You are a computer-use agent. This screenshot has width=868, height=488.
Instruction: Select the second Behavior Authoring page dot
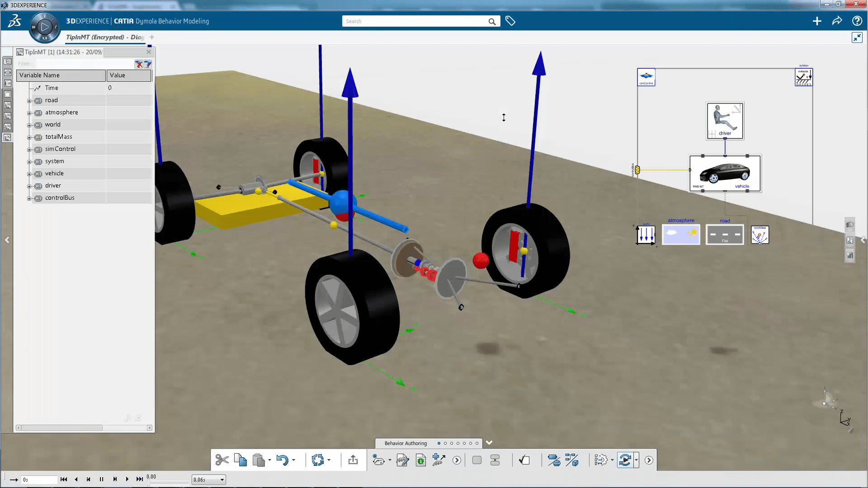[445, 443]
